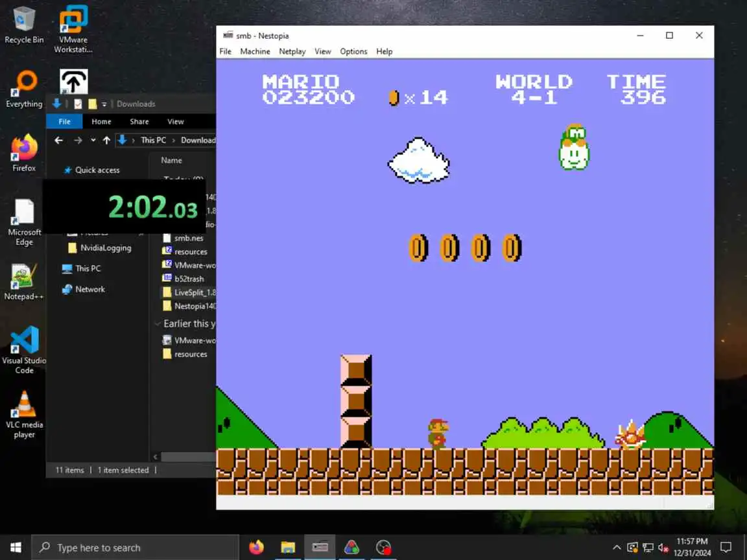Open the Visual Studio Code desktop shortcut
This screenshot has height=560, width=747.
pos(24,350)
